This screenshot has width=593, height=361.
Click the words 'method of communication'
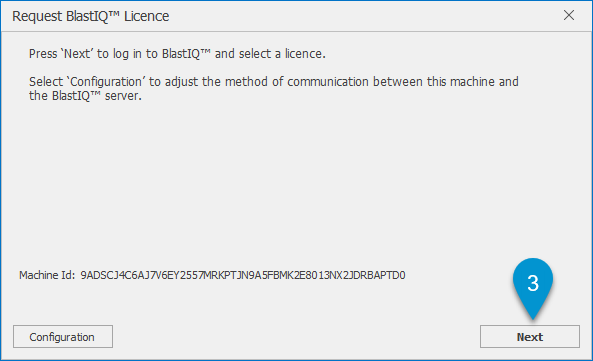tap(297, 82)
